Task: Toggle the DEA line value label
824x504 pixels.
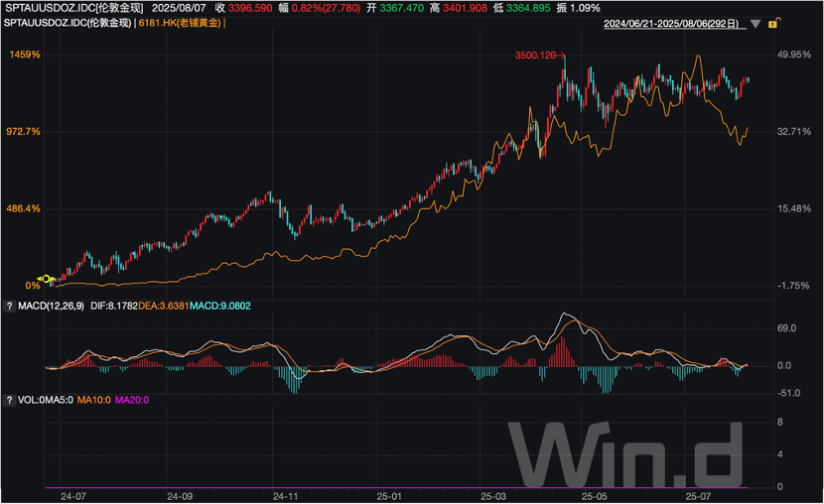Action: pyautogui.click(x=163, y=308)
